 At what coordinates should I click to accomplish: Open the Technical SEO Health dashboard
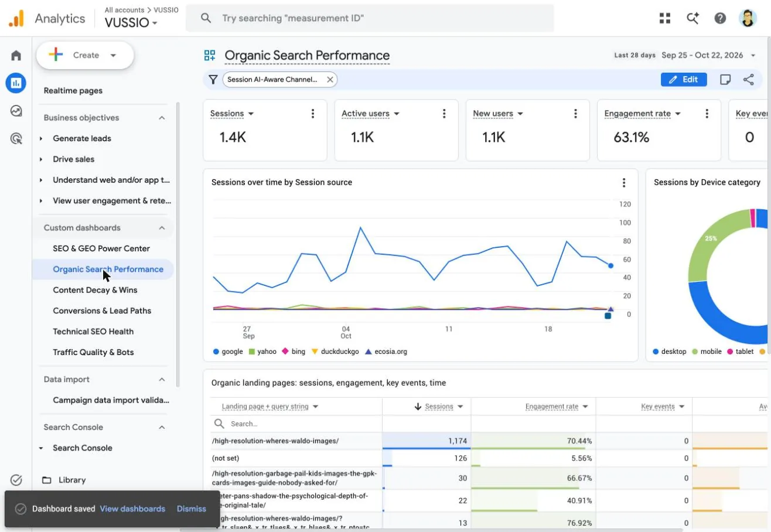click(x=93, y=332)
